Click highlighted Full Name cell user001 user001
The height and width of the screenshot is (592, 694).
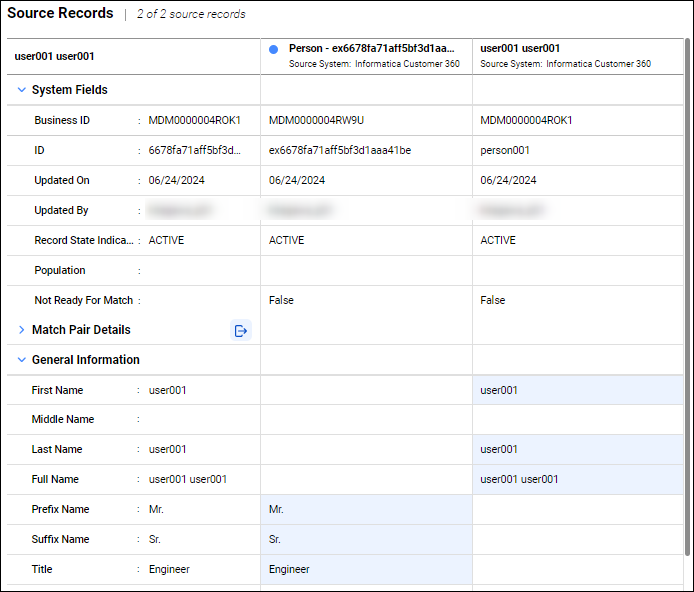[578, 480]
